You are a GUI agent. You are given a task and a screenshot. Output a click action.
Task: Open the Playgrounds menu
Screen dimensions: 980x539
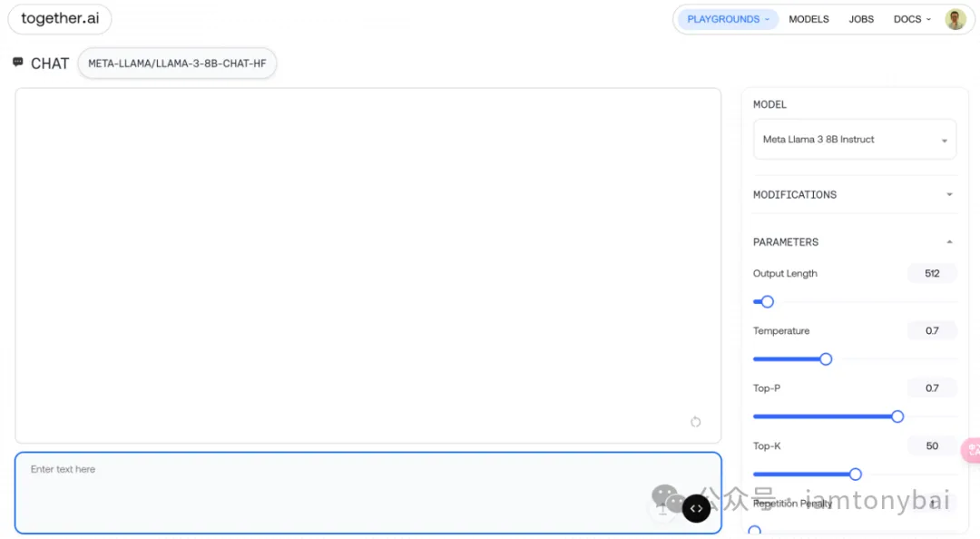pyautogui.click(x=728, y=19)
